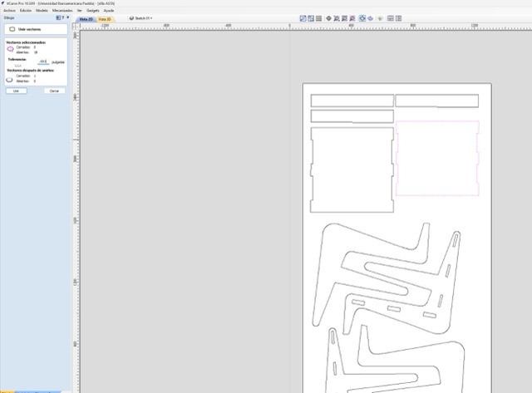Click the Vectores después de unirlos heading
The image size is (532, 393).
(x=31, y=70)
